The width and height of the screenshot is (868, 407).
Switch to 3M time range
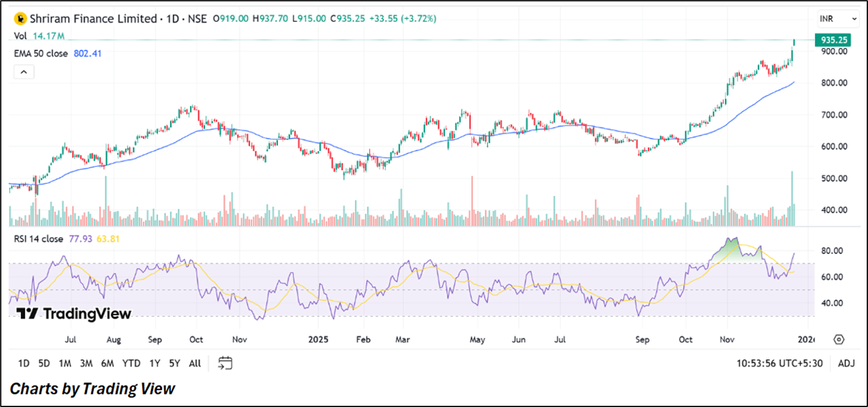click(x=86, y=363)
